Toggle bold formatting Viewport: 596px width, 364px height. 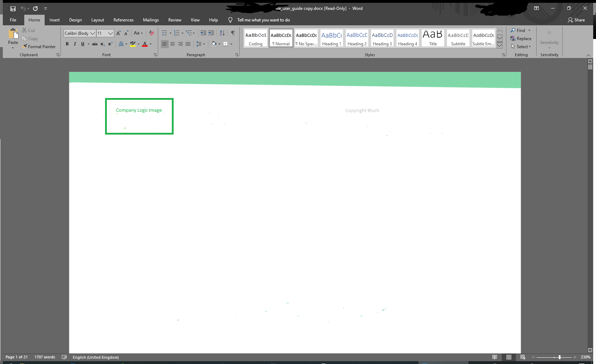[x=67, y=44]
